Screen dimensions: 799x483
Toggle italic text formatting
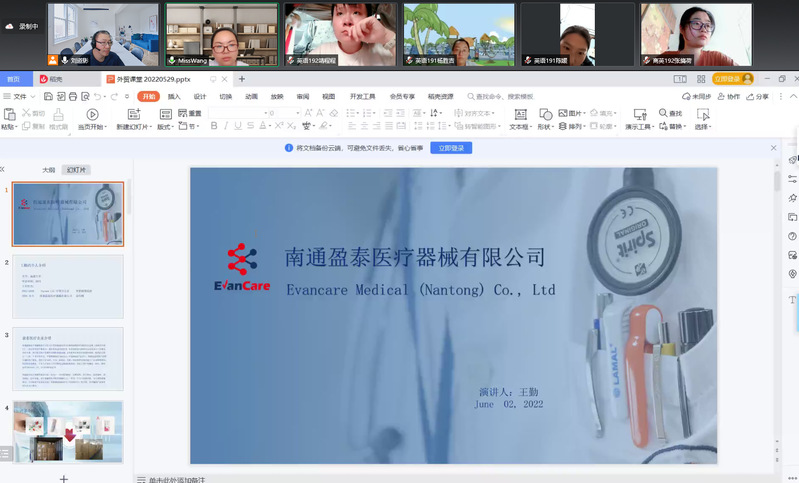coord(226,127)
